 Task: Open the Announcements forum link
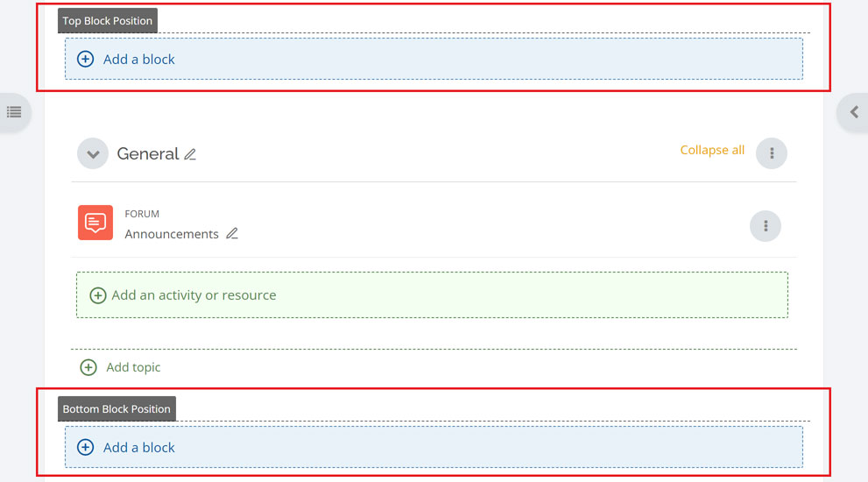click(x=172, y=234)
